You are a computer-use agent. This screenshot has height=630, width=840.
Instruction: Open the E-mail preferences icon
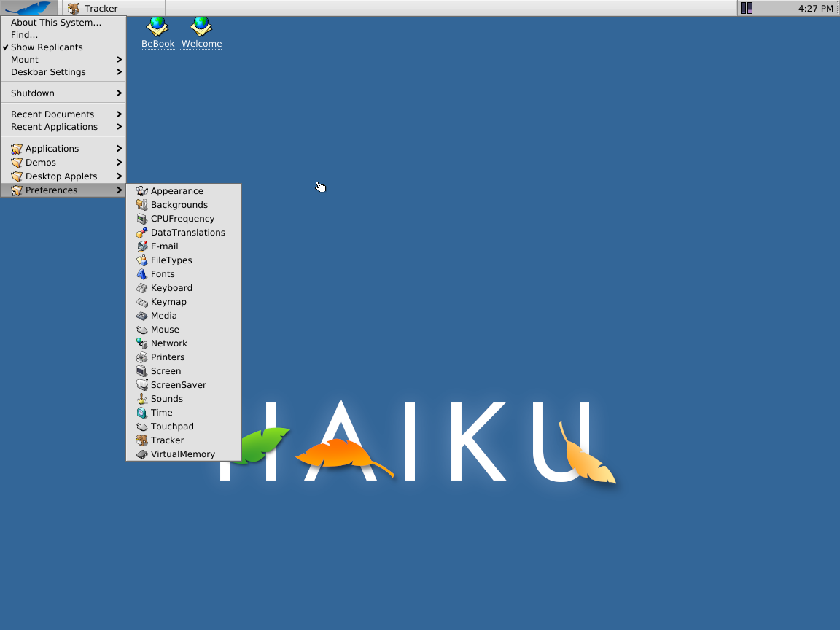click(x=142, y=246)
